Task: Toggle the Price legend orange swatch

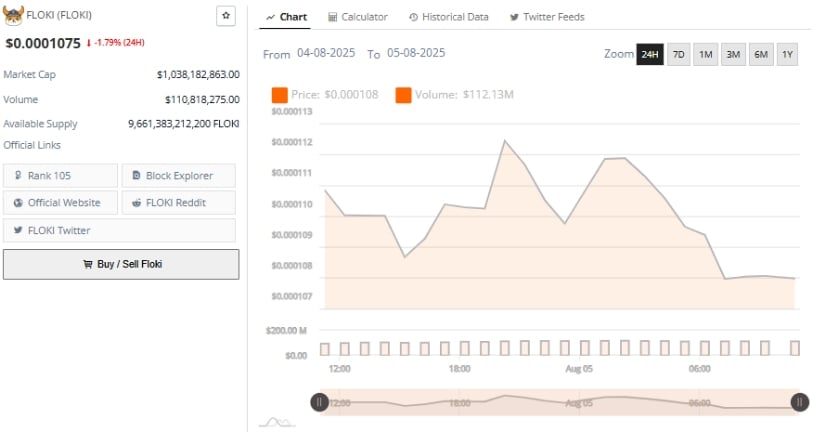Action: [279, 95]
